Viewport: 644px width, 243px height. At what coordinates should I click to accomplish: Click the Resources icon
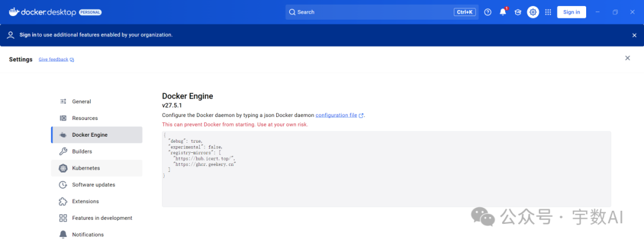[x=63, y=118]
